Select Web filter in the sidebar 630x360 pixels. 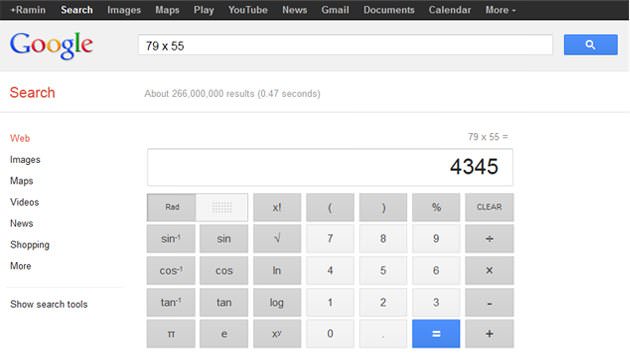tap(20, 138)
